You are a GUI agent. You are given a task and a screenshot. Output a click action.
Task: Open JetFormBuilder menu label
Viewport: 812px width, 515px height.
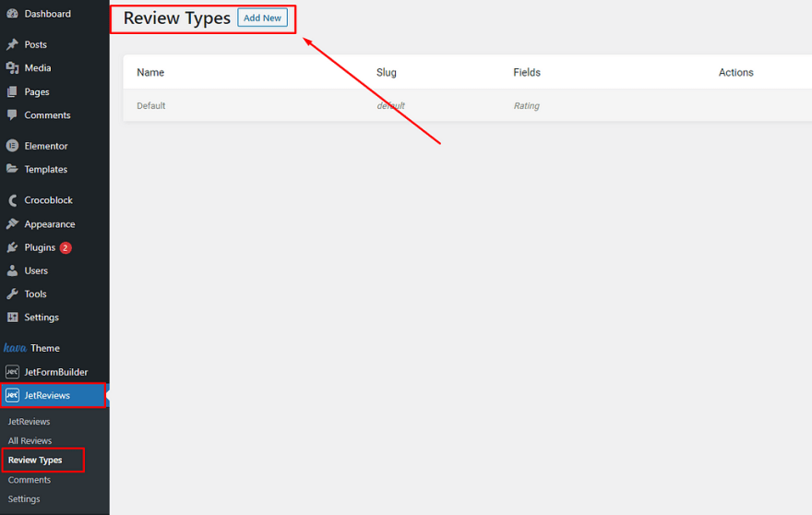56,372
